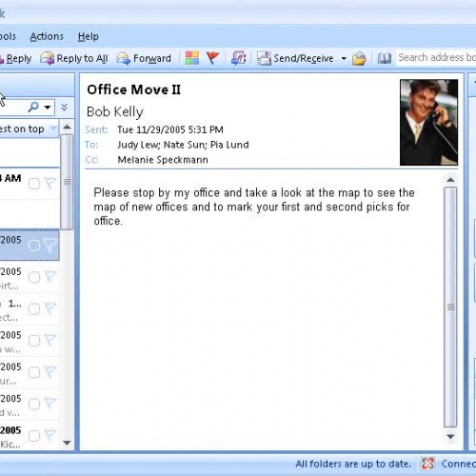This screenshot has height=476, width=476.
Task: Click the message list scrollbar thumb
Action: click(67, 182)
